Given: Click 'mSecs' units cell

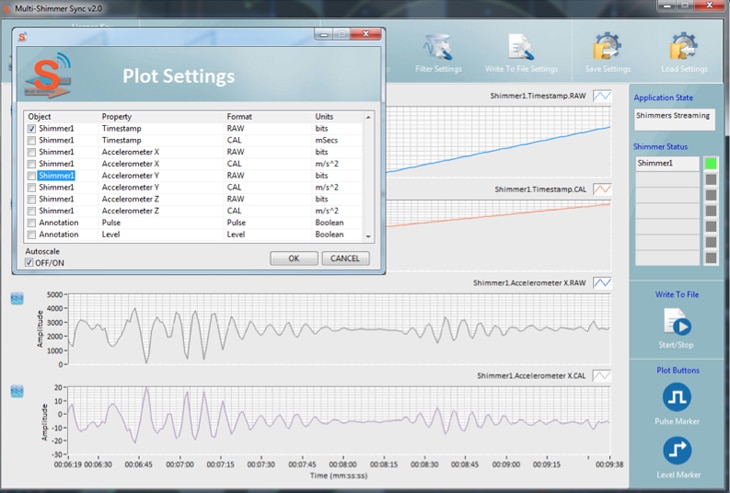Looking at the screenshot, I should pyautogui.click(x=326, y=140).
